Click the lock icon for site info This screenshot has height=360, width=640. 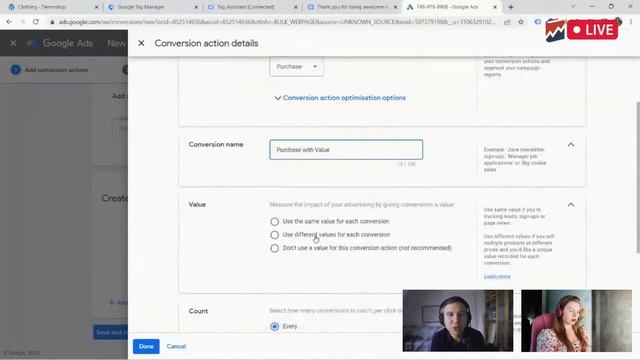pyautogui.click(x=52, y=22)
